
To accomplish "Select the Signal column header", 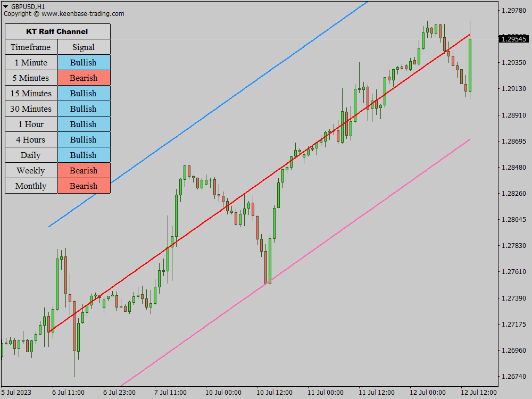I will click(84, 47).
